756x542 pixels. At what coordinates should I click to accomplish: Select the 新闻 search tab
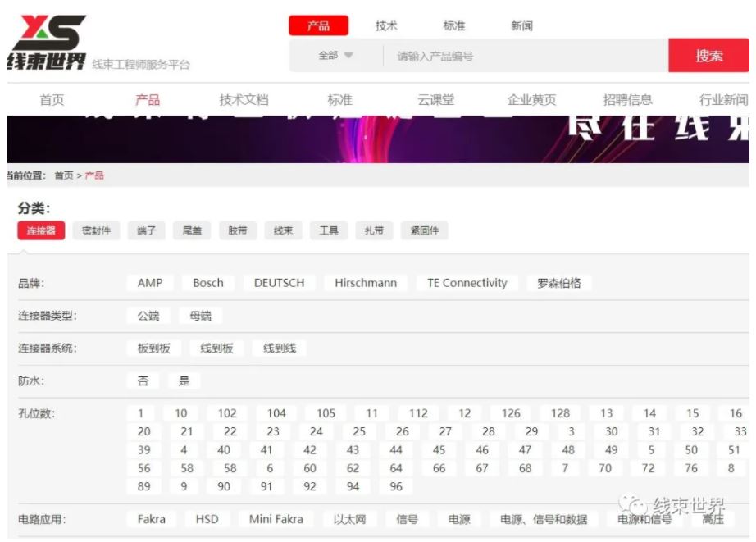pyautogui.click(x=521, y=25)
